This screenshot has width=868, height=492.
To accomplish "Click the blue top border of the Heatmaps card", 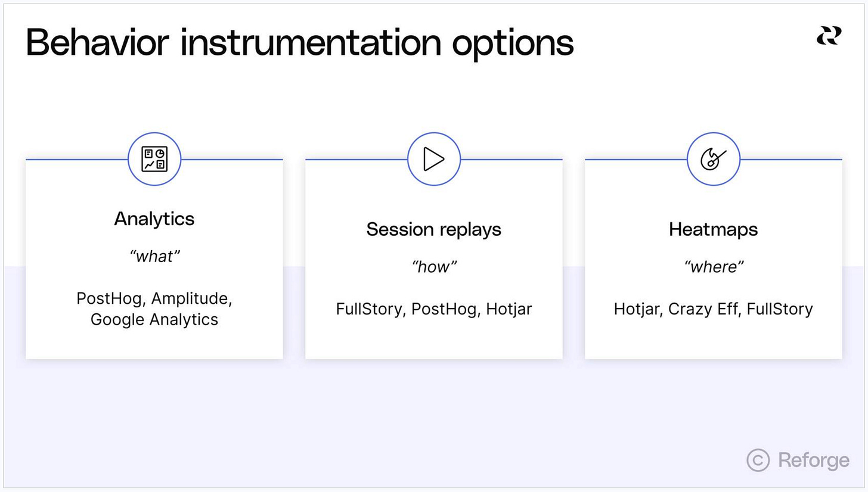I will (793, 160).
